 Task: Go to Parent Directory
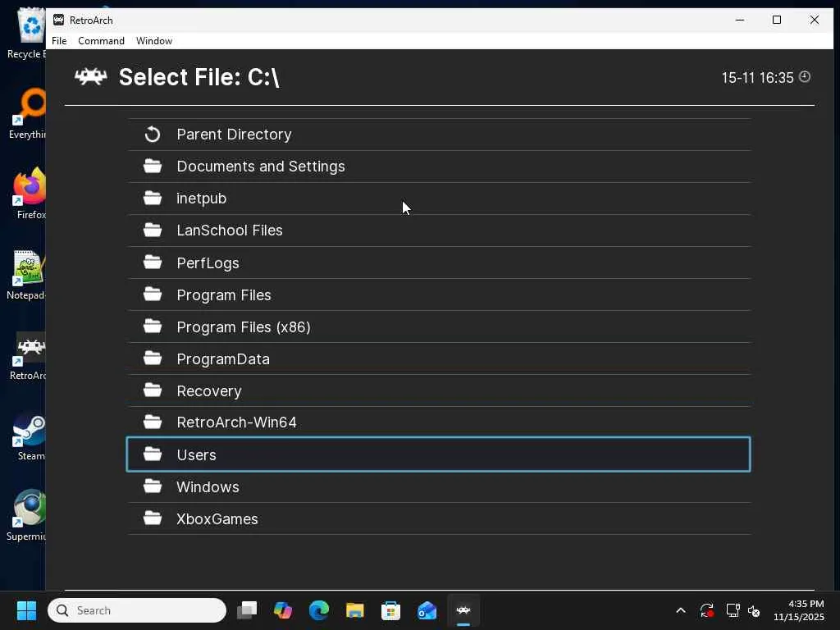tap(234, 135)
